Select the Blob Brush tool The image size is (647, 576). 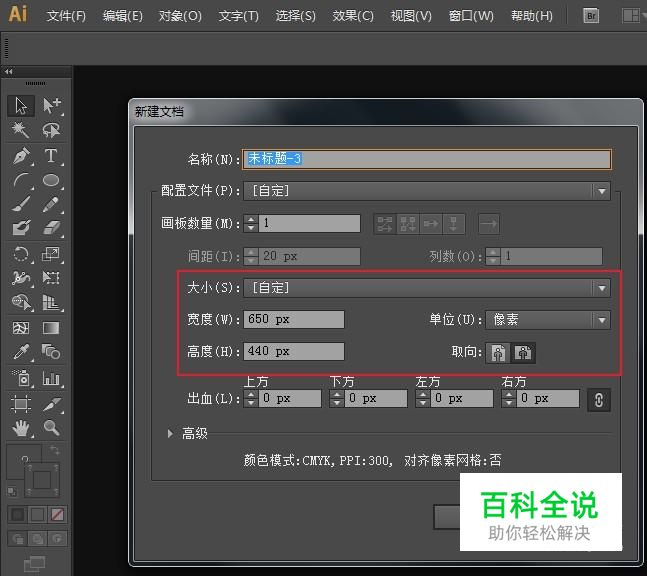coord(21,228)
